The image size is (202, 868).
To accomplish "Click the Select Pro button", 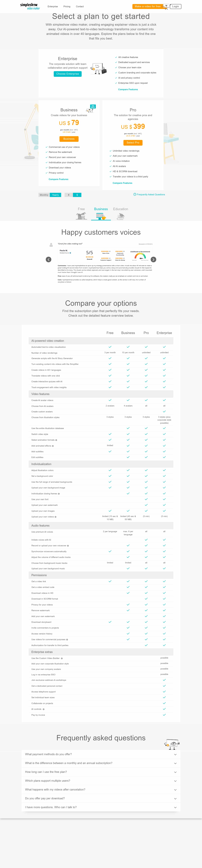I will (133, 142).
